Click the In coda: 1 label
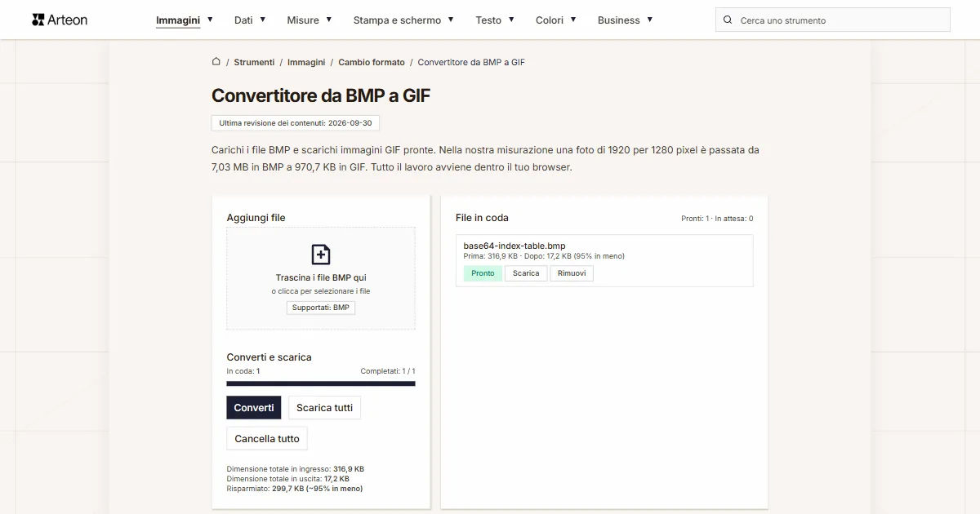Screen dimensions: 980x514 tap(243, 371)
